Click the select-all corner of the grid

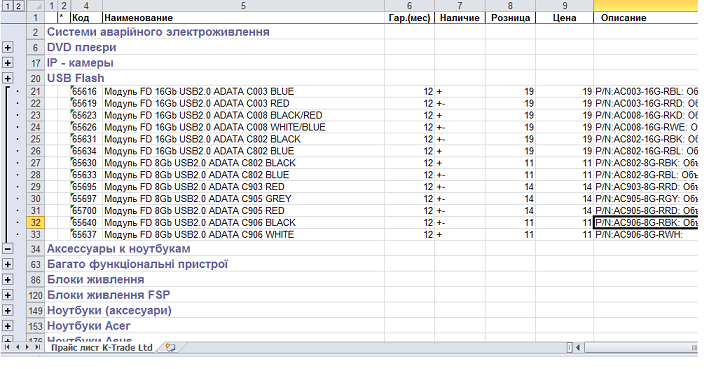click(36, 6)
